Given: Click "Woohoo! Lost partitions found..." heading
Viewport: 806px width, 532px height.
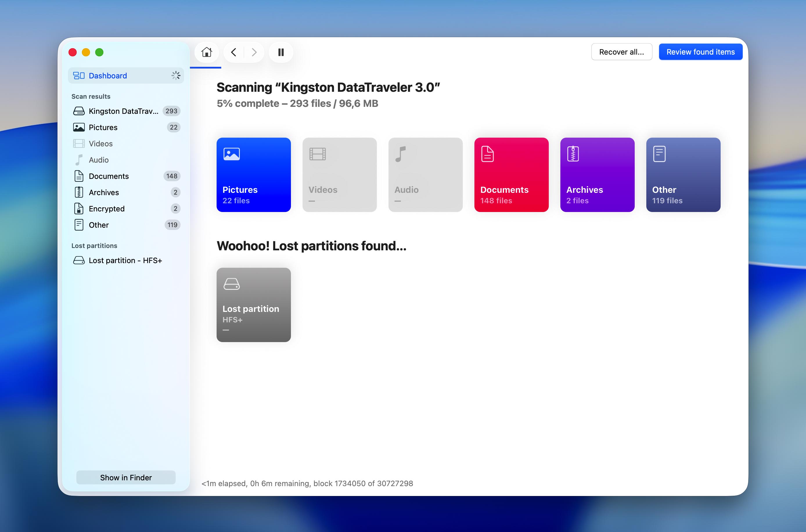Looking at the screenshot, I should pos(312,246).
